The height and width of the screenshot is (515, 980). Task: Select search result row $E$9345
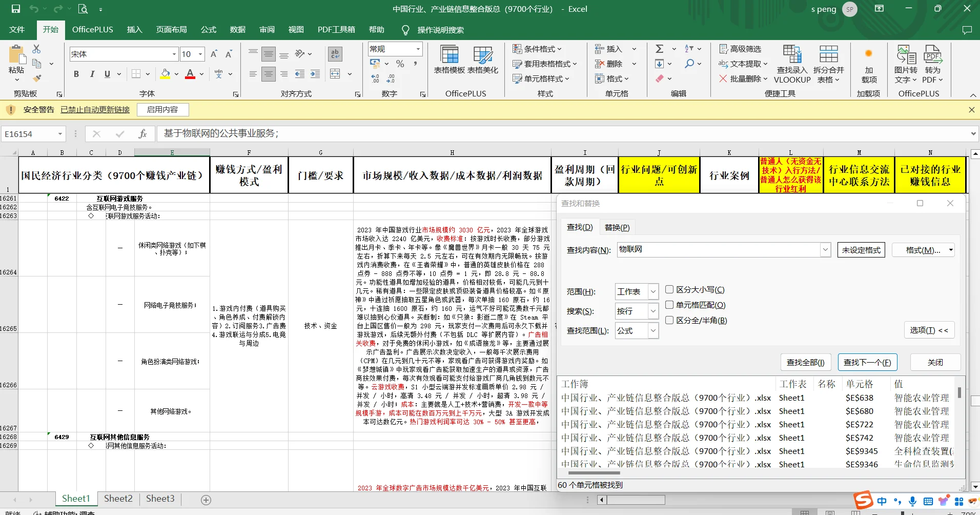point(758,451)
